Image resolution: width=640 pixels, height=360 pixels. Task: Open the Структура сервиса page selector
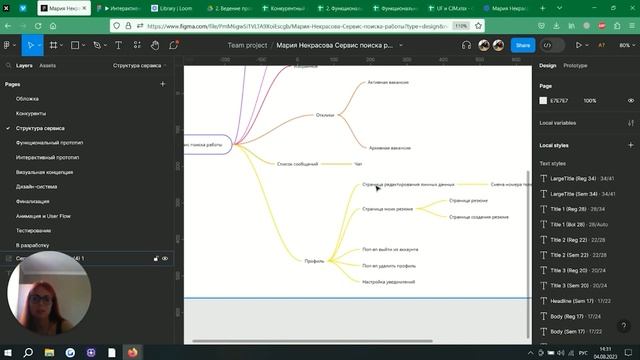coord(140,65)
